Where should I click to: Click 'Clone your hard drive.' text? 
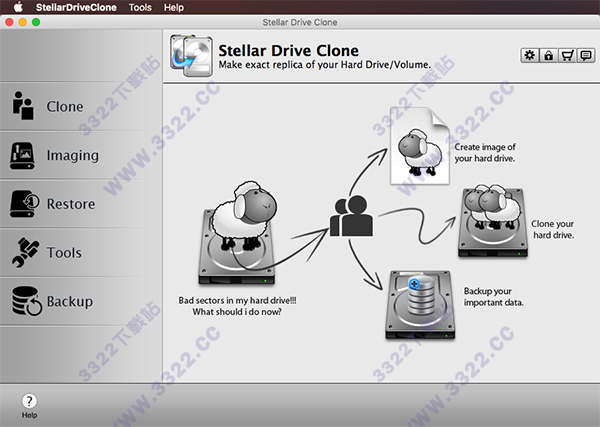(553, 229)
